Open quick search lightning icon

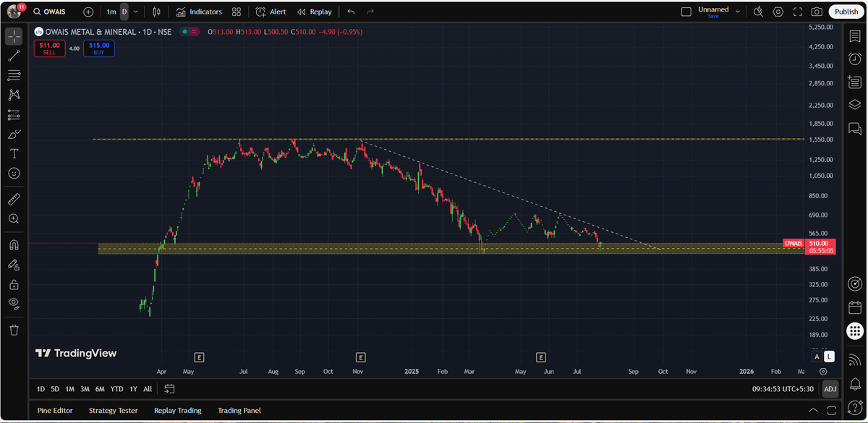(x=758, y=12)
